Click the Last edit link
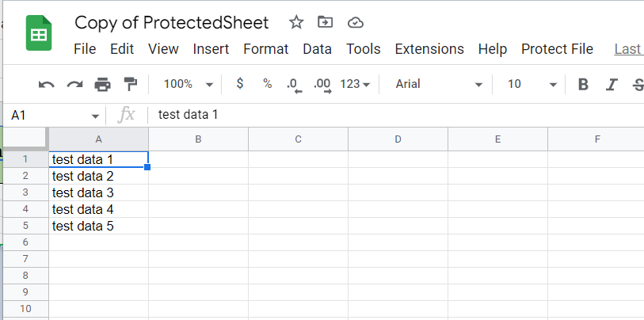 627,49
